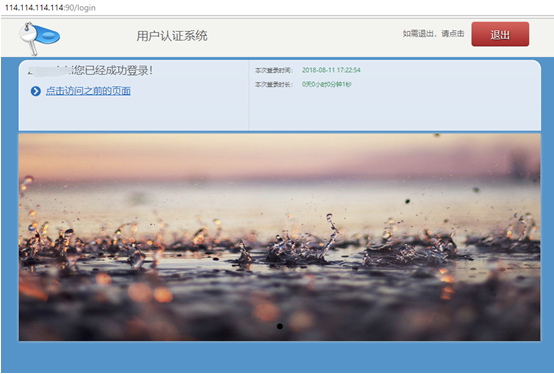Screen dimensions: 554x374
Task: Click the red 退出 logout button
Action: click(500, 34)
